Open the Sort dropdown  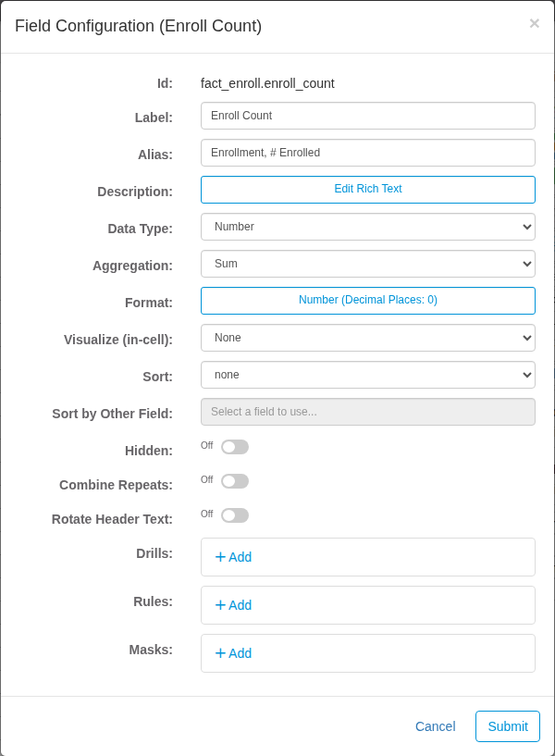pyautogui.click(x=368, y=375)
